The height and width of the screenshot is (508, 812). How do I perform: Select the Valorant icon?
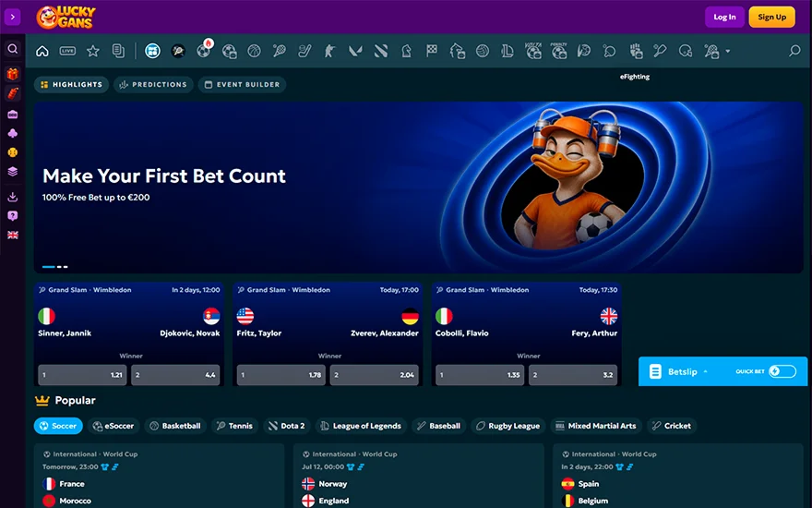(x=355, y=51)
